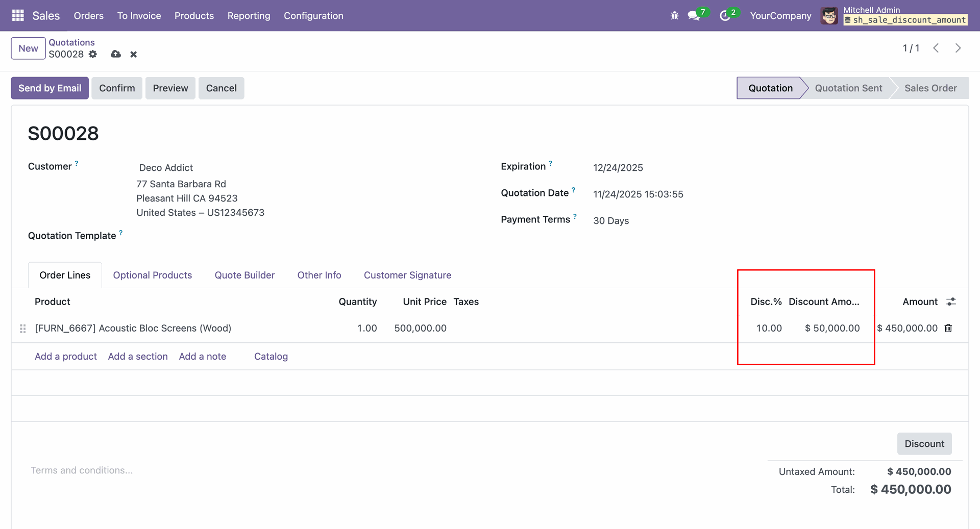Switch to the Other Info tab
Screen dimensions: 980x529
[319, 275]
